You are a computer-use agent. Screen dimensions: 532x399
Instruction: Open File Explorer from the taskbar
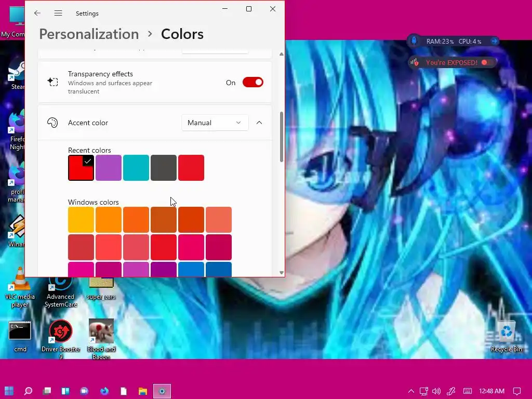click(x=143, y=391)
